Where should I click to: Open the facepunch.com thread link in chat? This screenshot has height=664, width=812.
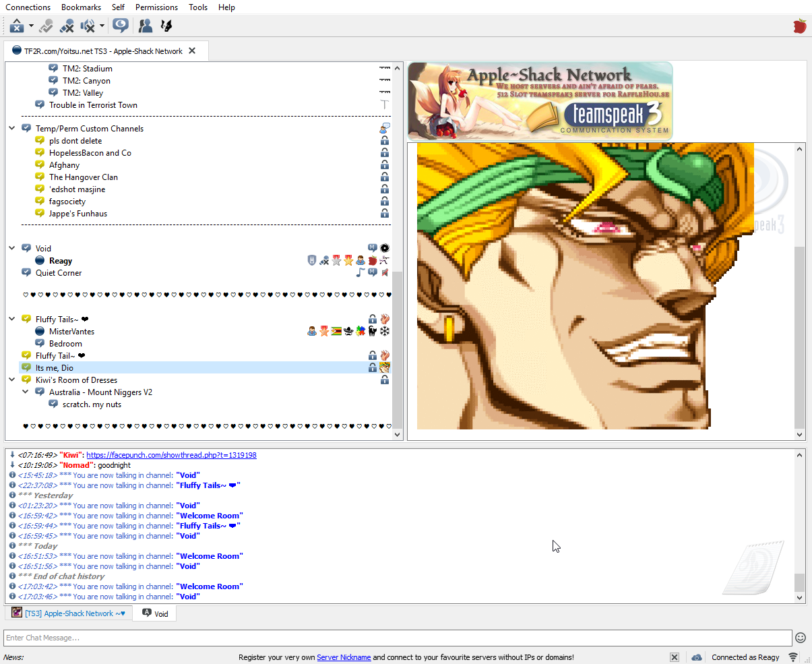[171, 455]
